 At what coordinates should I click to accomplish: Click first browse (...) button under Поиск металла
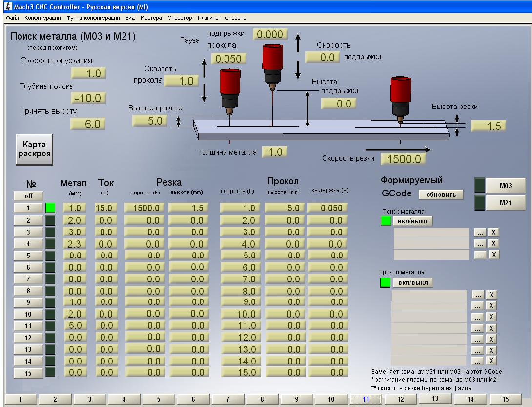click(480, 233)
